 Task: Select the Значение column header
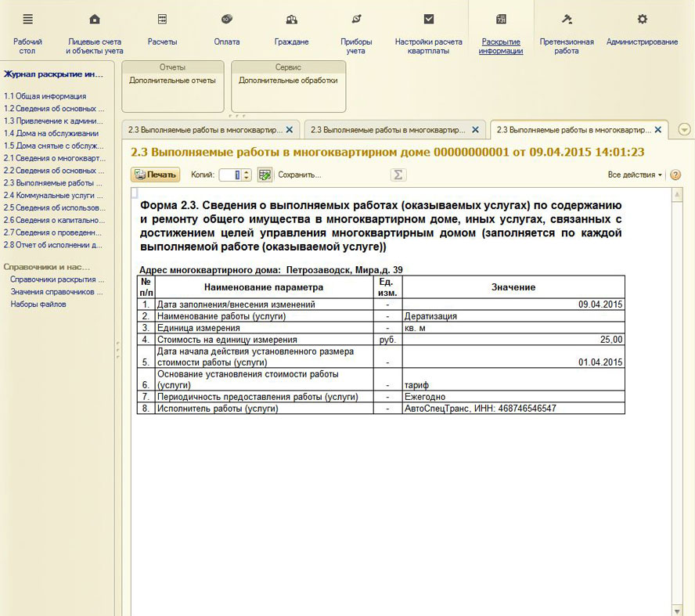click(513, 287)
